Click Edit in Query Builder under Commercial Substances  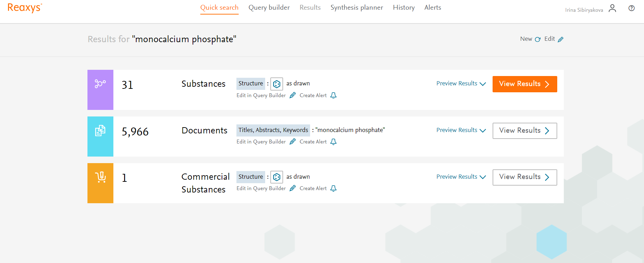tap(261, 188)
